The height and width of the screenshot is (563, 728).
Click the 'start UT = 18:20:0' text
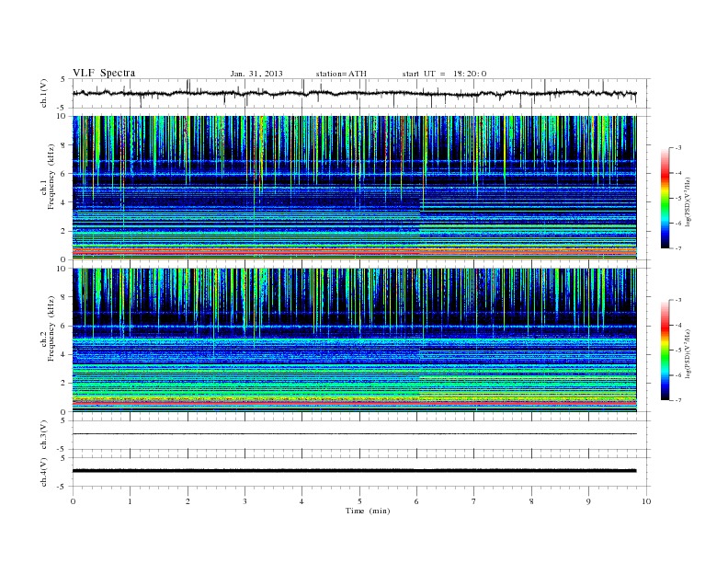point(444,74)
